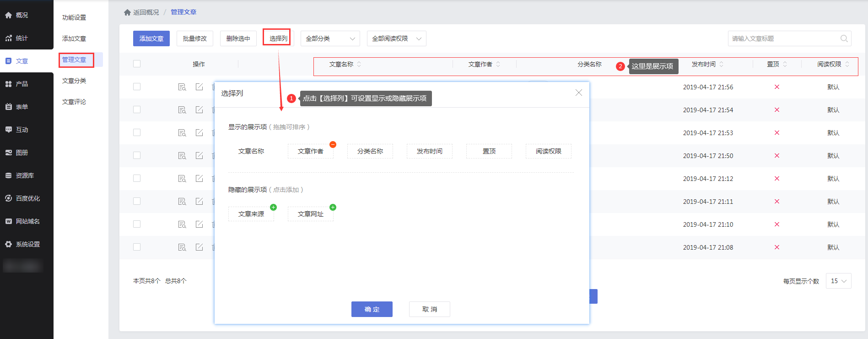Screen dimensions: 868x339
Task: Check the box for the 21:54 row
Action: 137,109
